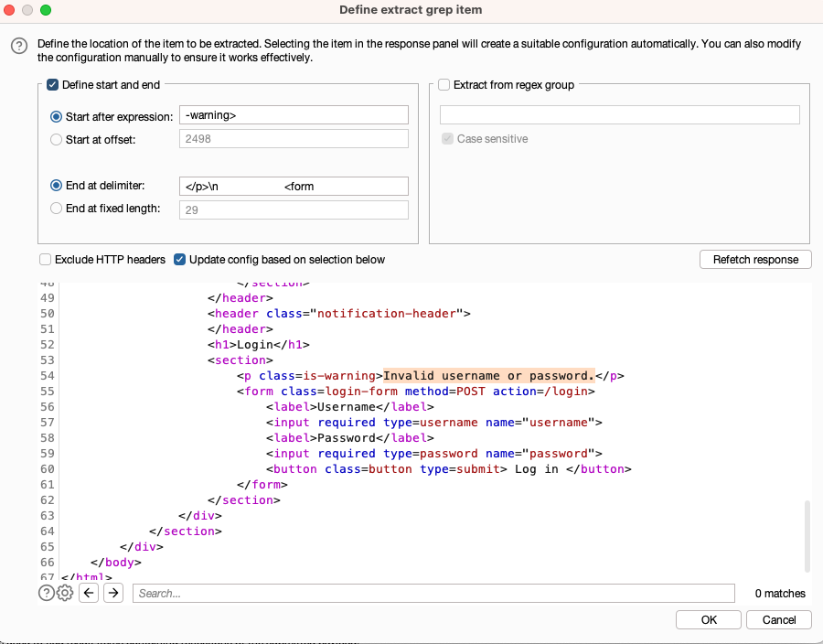Click the 'Refetch response' button
This screenshot has height=644, width=823.
pos(755,259)
